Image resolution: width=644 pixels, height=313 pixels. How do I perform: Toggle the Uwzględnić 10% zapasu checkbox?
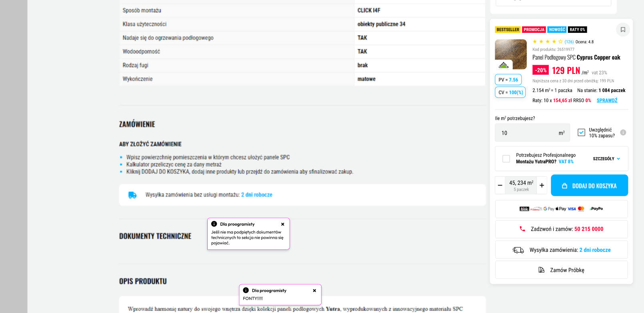(x=581, y=133)
